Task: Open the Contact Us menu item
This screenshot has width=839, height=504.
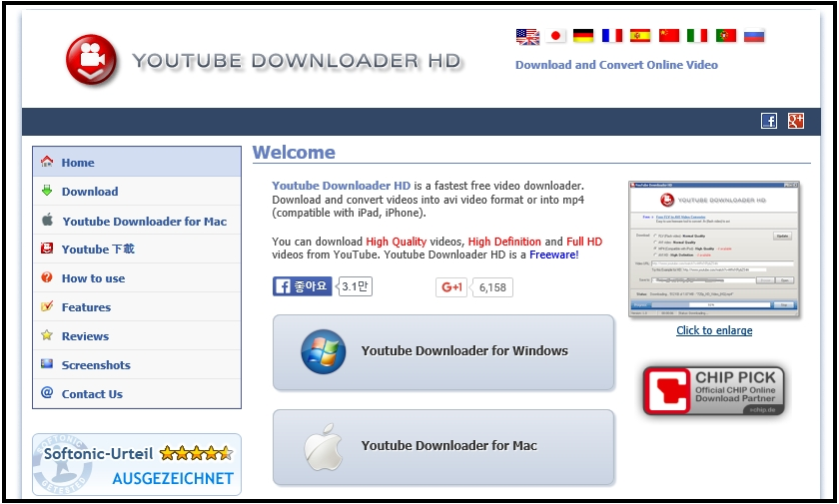Action: point(137,394)
